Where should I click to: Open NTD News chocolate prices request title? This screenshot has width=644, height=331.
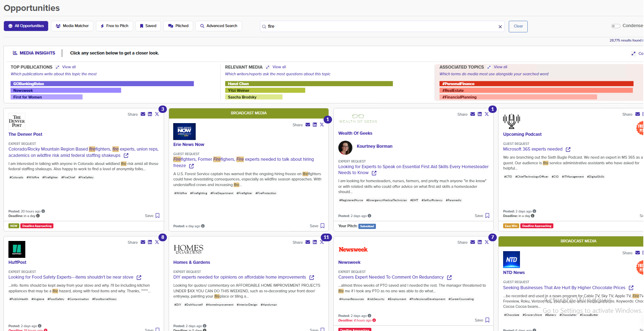tap(564, 288)
